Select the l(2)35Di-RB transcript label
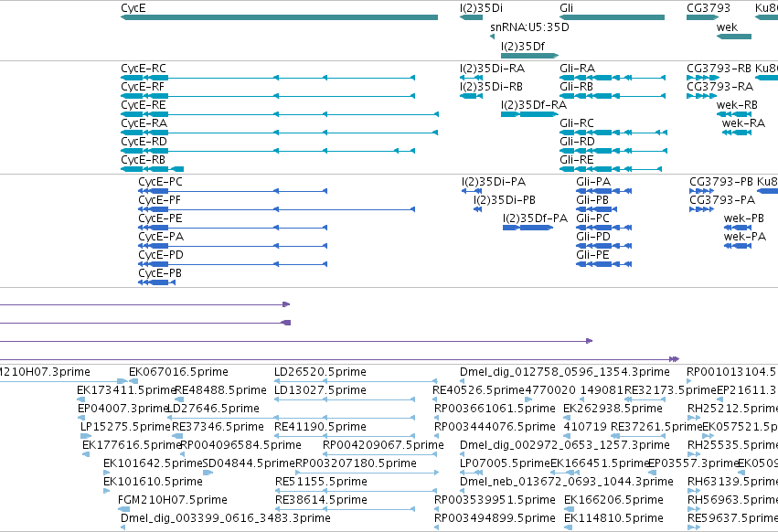The height and width of the screenshot is (532, 778). [491, 86]
